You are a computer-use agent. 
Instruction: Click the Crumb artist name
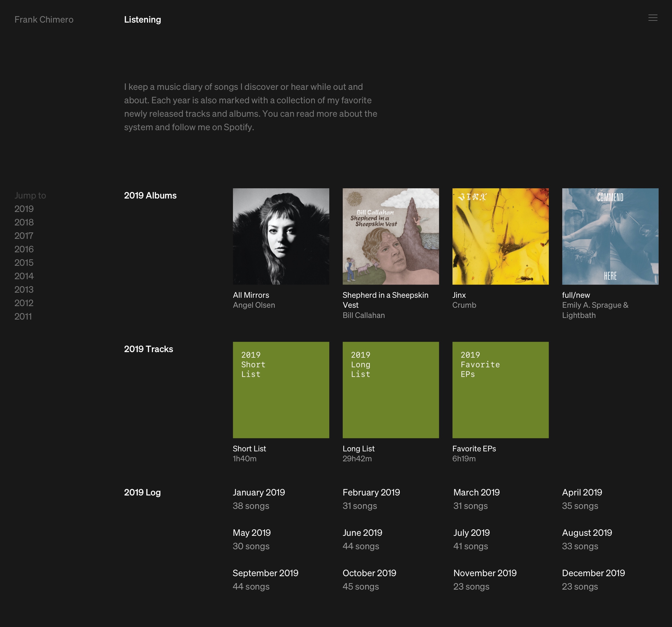(x=464, y=305)
